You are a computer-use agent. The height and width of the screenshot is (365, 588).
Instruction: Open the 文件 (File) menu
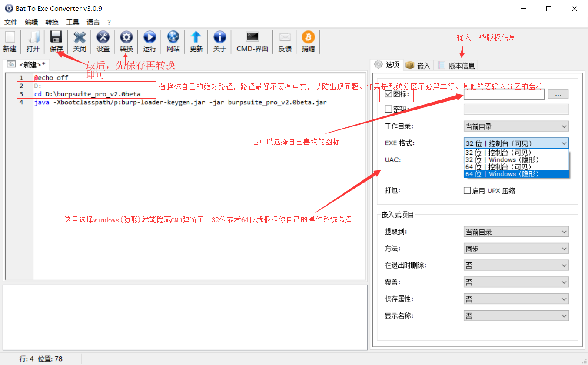coord(10,22)
